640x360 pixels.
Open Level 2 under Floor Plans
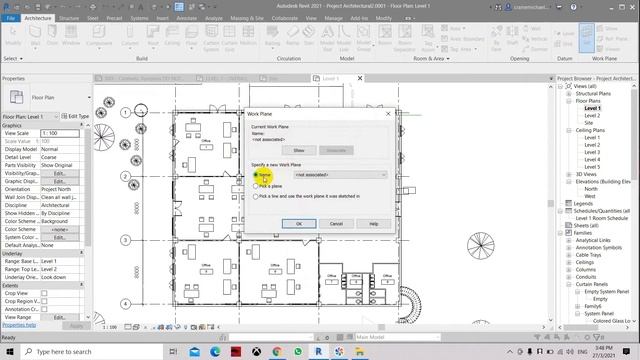tap(592, 116)
